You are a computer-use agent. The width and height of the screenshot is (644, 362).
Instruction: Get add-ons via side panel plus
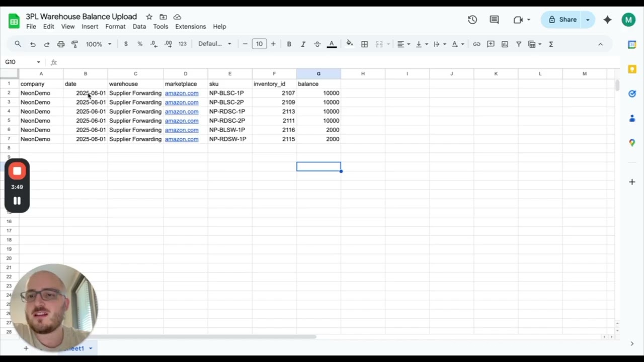pyautogui.click(x=632, y=182)
